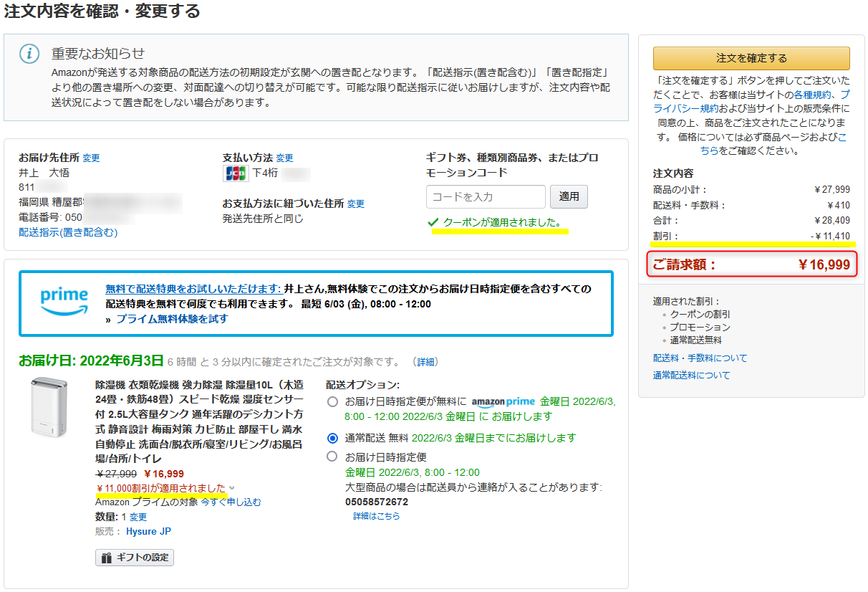Click the 適用 coupon code button
The height and width of the screenshot is (592, 868).
coord(569,196)
